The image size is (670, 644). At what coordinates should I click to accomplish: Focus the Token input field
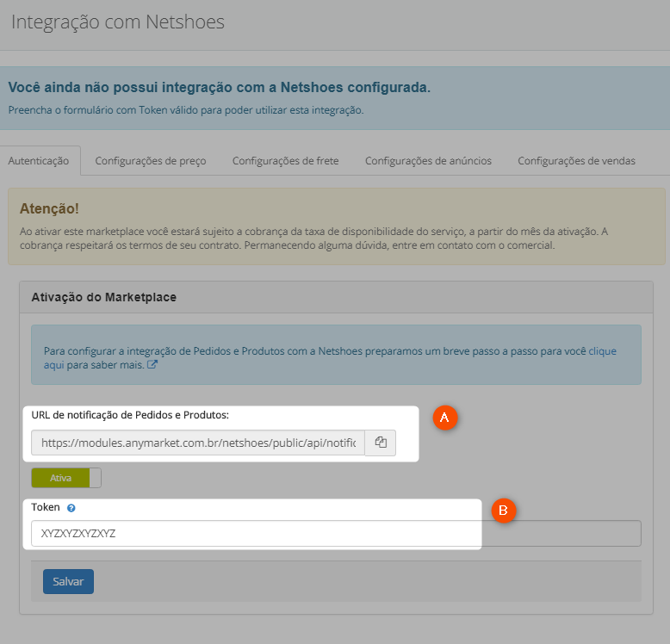coord(336,534)
